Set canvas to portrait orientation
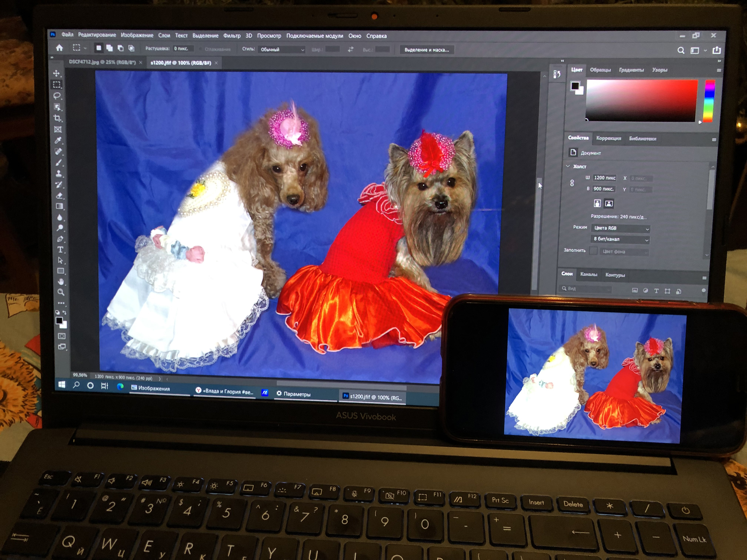 [x=597, y=203]
